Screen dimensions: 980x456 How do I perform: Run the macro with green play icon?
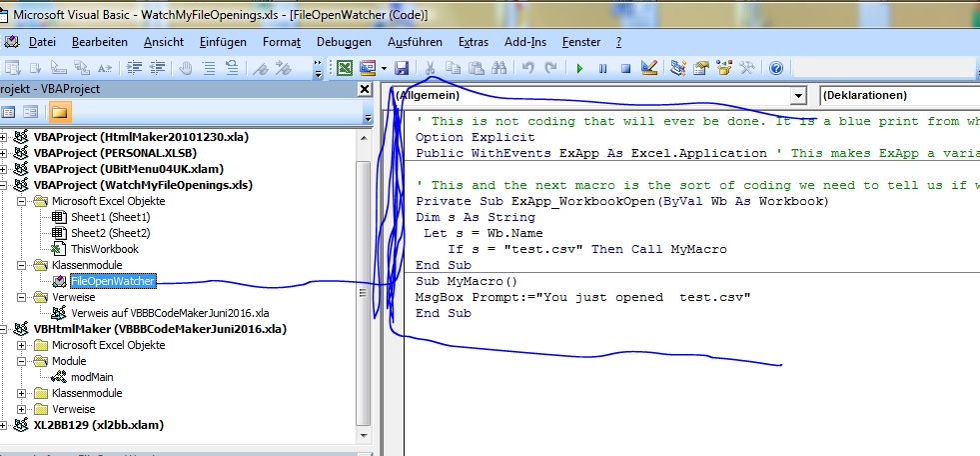579,68
